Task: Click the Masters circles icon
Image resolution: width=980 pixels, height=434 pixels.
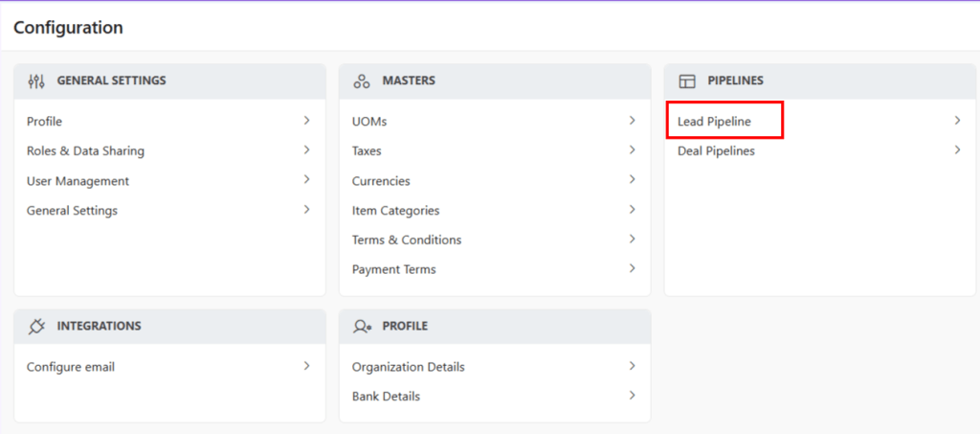Action: [362, 80]
